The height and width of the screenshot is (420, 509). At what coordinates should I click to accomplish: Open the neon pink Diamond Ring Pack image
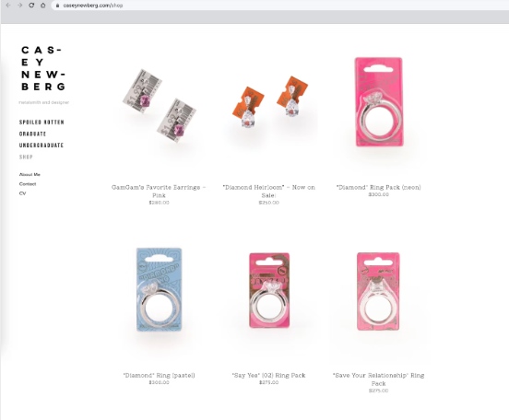click(x=379, y=102)
